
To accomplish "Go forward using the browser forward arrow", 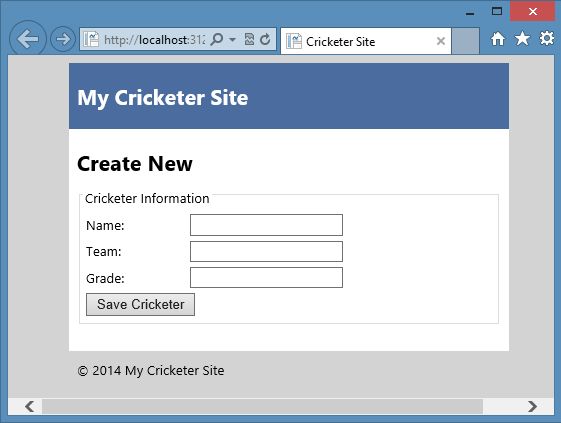I will point(63,39).
